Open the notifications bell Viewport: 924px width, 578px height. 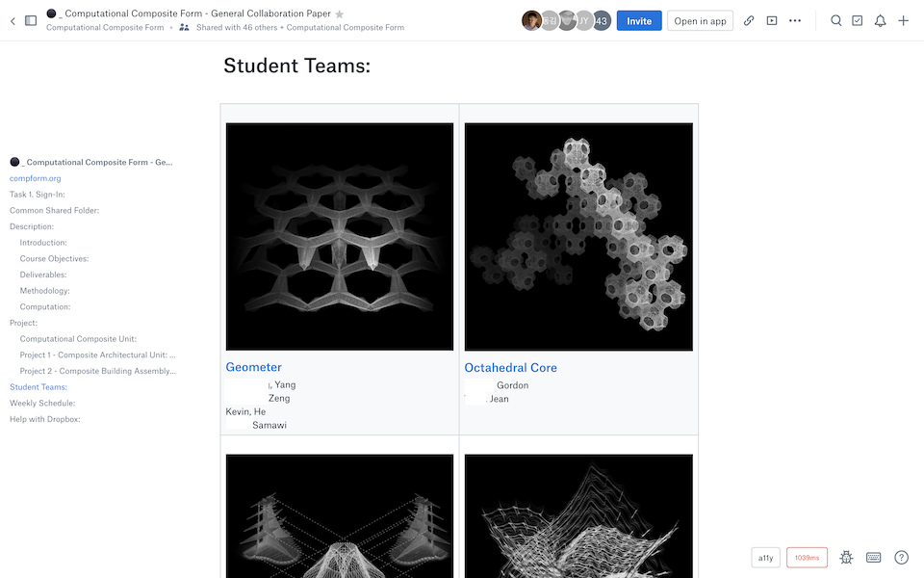(x=880, y=20)
